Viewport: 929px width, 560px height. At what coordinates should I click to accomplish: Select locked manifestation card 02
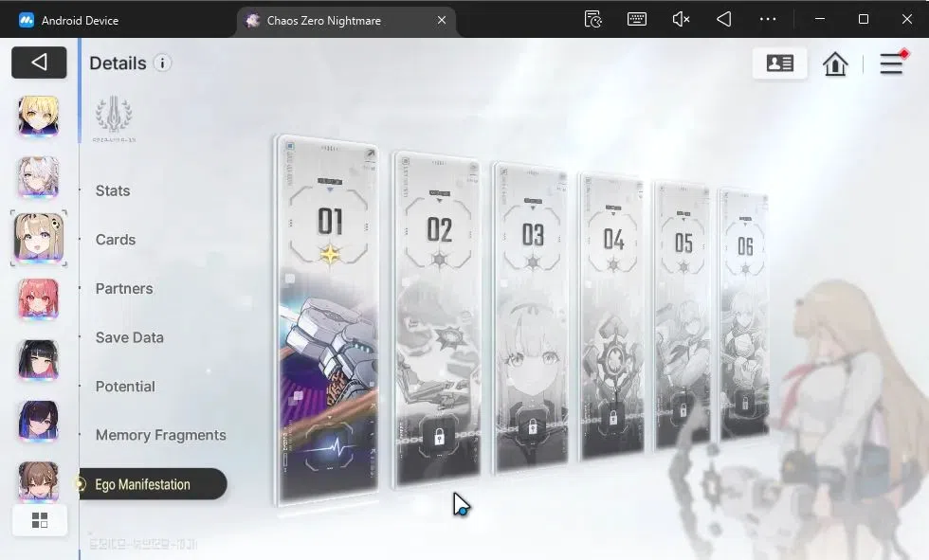tap(437, 319)
